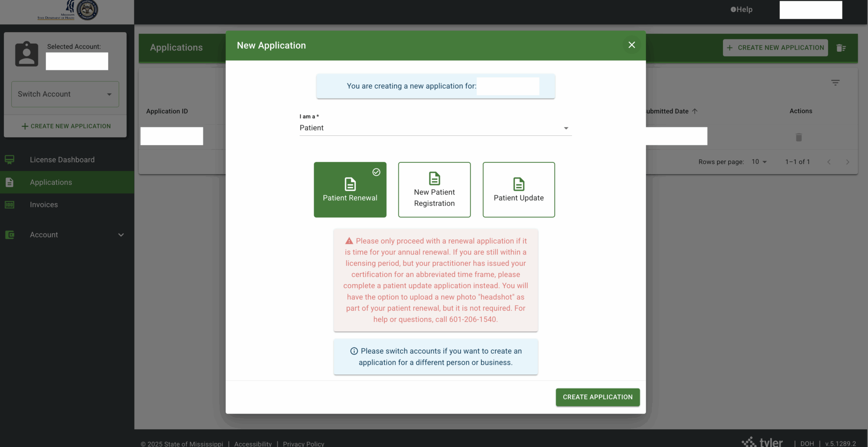
Task: Click the Submitted Date sort arrow
Action: click(x=695, y=111)
